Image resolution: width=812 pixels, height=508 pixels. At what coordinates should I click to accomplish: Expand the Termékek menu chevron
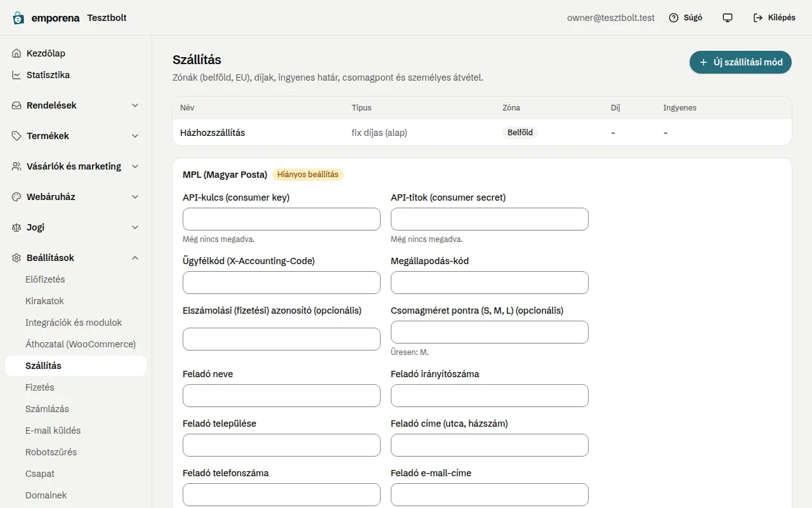(x=135, y=136)
